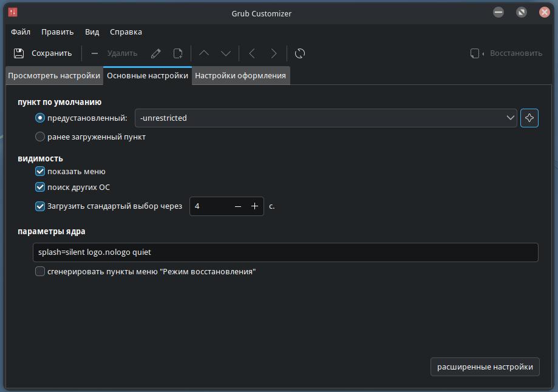Click the pencil edit entry icon
The image size is (558, 392).
pos(156,53)
